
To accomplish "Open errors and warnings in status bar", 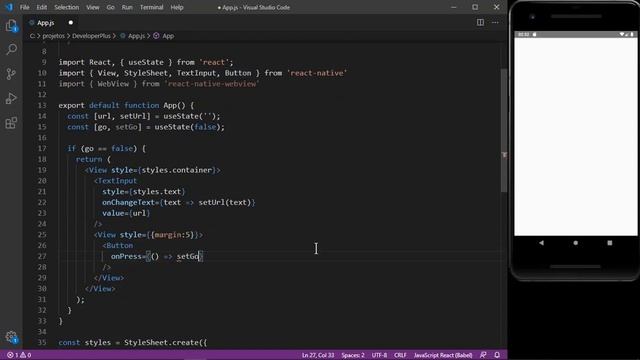I will tap(19, 355).
